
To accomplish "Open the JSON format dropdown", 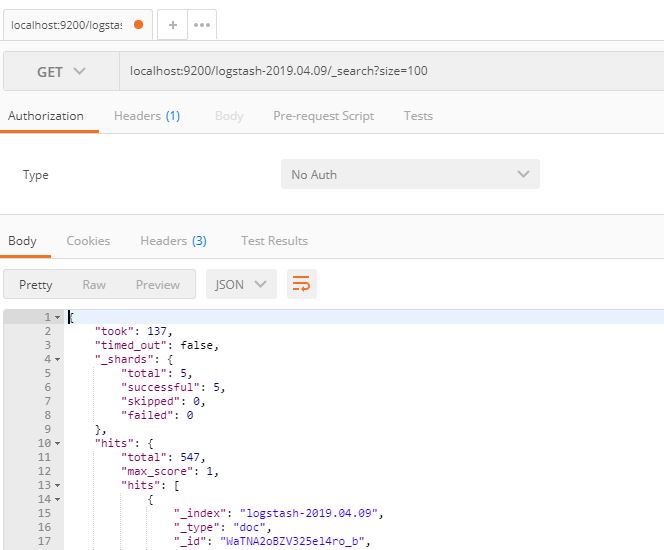I will (x=241, y=284).
